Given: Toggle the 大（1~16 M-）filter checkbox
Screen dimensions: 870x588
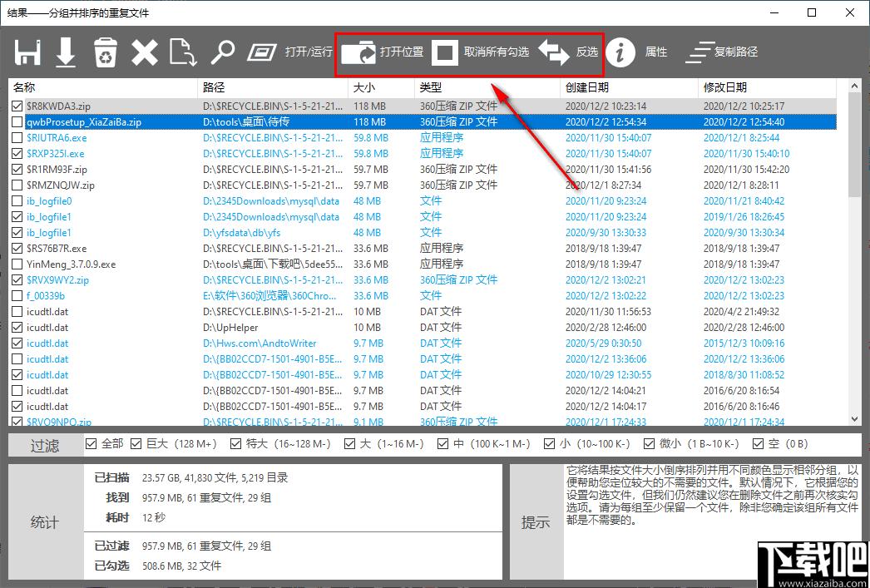Looking at the screenshot, I should pyautogui.click(x=349, y=444).
